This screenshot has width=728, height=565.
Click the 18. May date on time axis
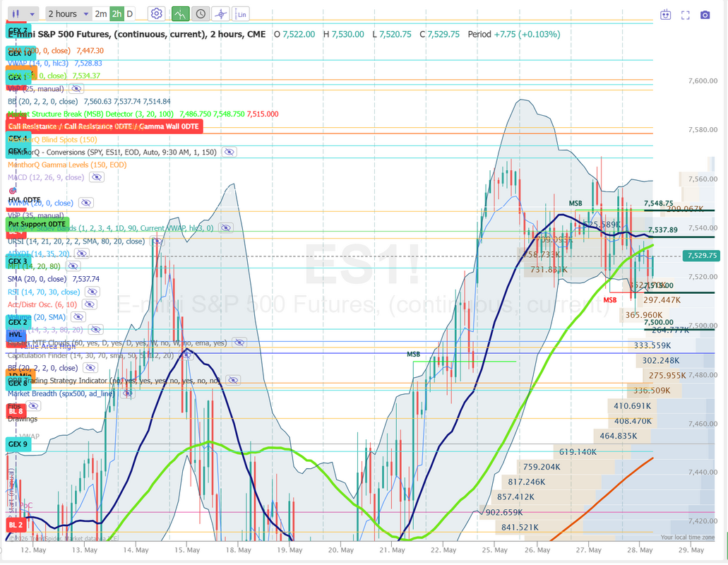[238, 550]
